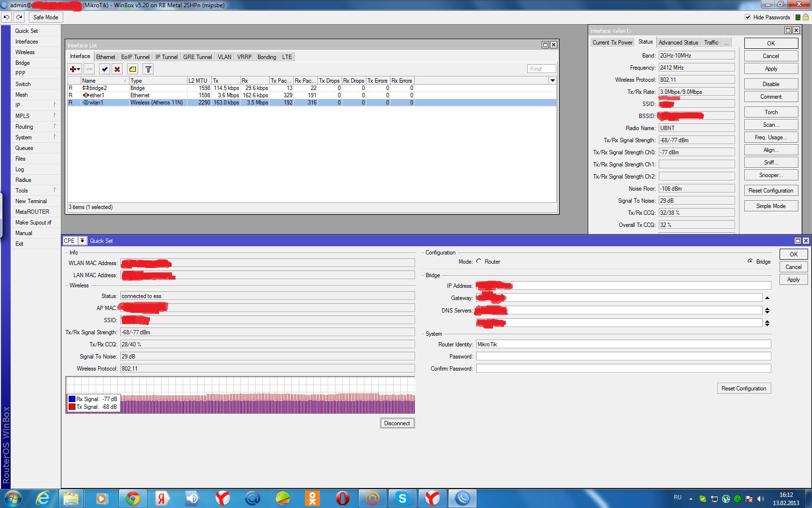
Task: Switch to the VLAN tab
Action: coord(224,57)
